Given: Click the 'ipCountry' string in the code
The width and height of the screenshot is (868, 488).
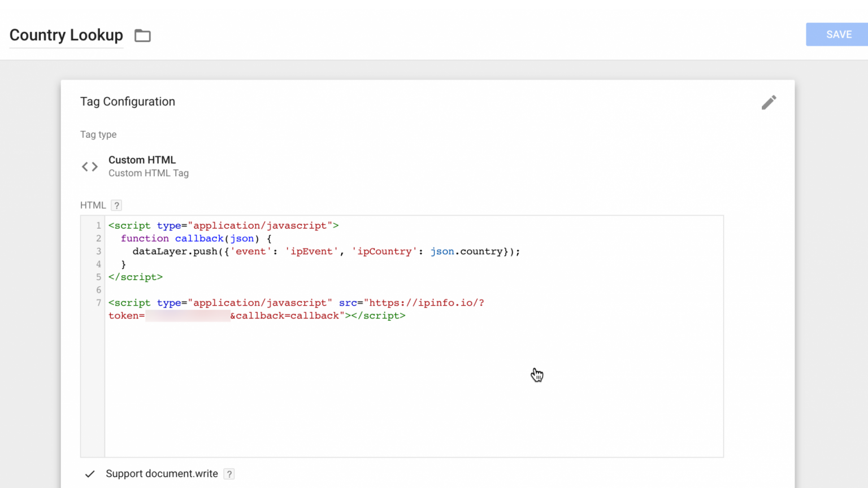Looking at the screenshot, I should [384, 251].
